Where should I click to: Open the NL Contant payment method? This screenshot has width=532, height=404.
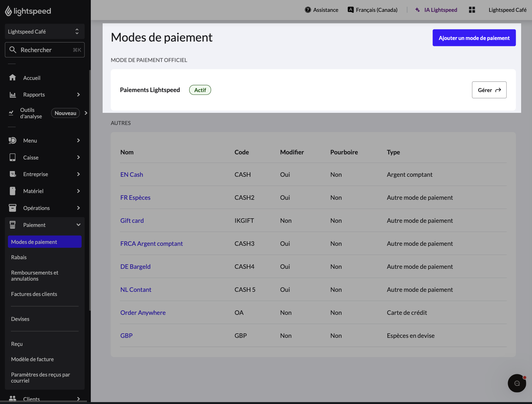point(136,290)
